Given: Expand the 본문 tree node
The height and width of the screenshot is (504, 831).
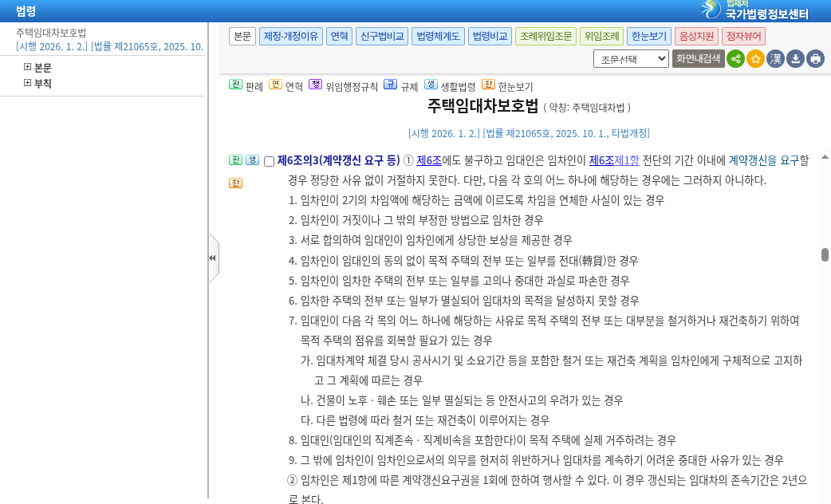Looking at the screenshot, I should 28,67.
